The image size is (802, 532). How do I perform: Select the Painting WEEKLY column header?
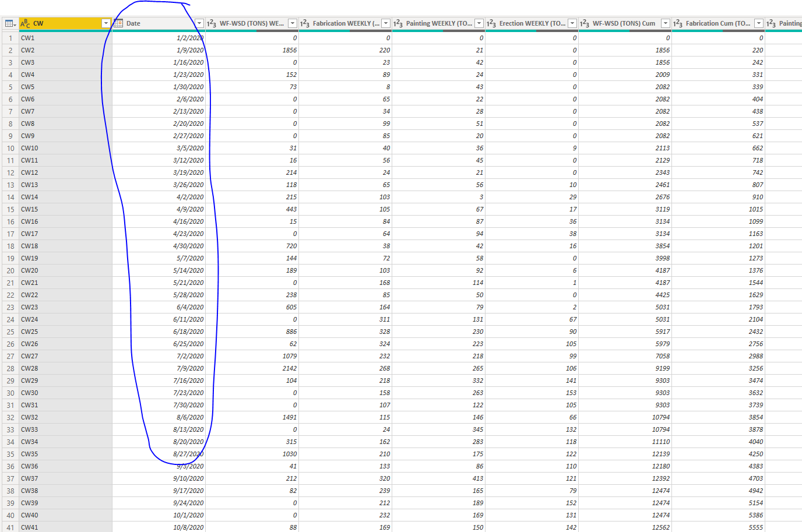(x=438, y=23)
